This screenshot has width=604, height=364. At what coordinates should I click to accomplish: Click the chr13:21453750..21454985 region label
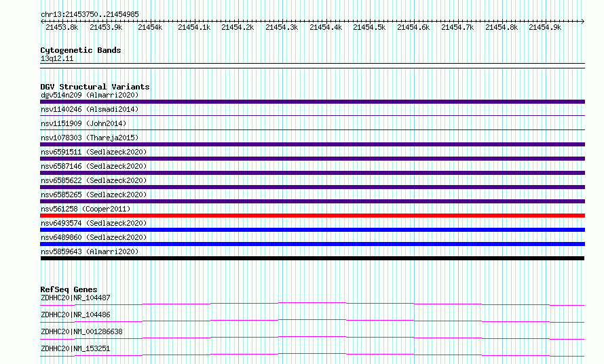click(90, 14)
